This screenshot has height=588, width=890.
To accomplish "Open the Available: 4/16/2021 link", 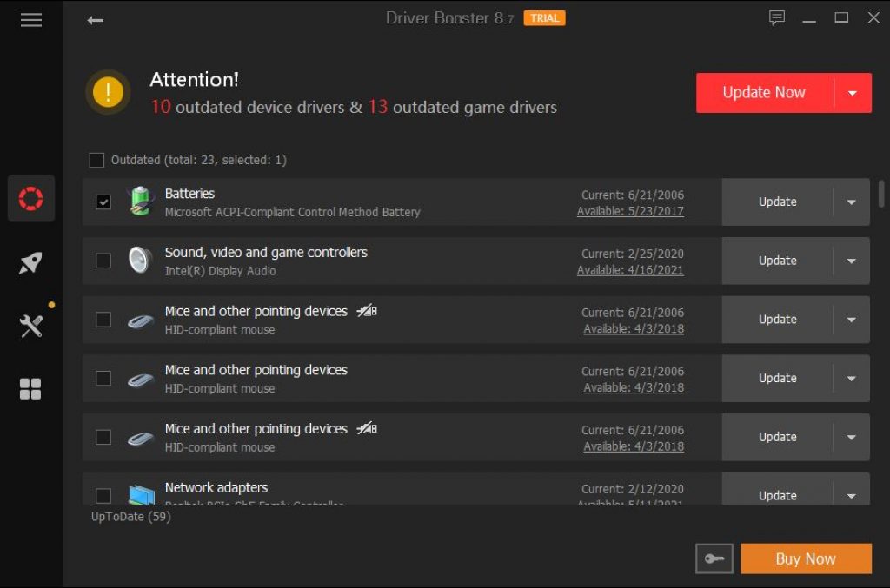I will pyautogui.click(x=630, y=270).
